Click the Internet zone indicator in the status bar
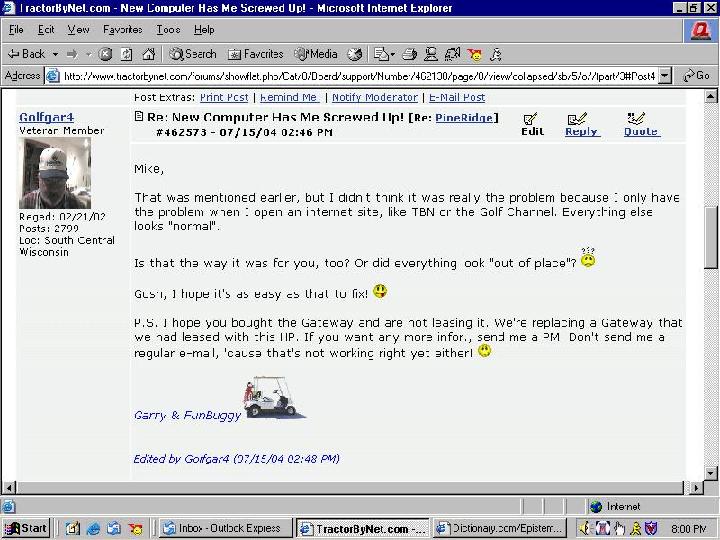This screenshot has height=540, width=720. (615, 506)
